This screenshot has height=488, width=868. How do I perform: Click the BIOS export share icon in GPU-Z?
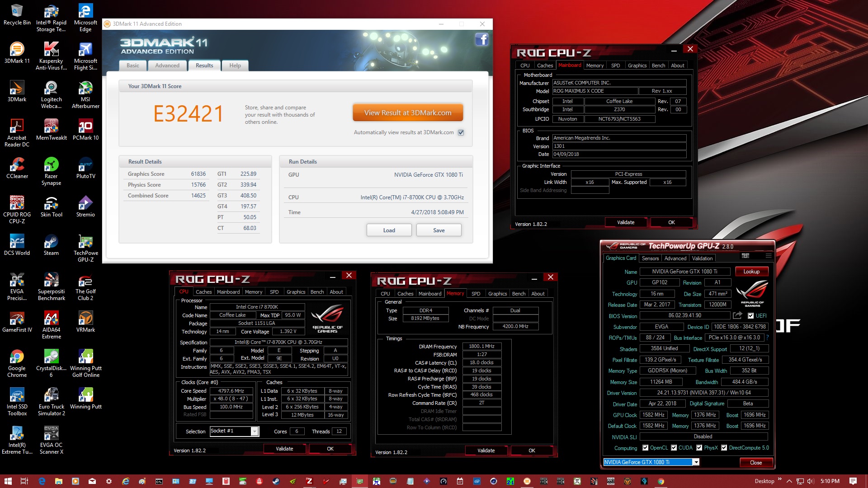pos(737,315)
